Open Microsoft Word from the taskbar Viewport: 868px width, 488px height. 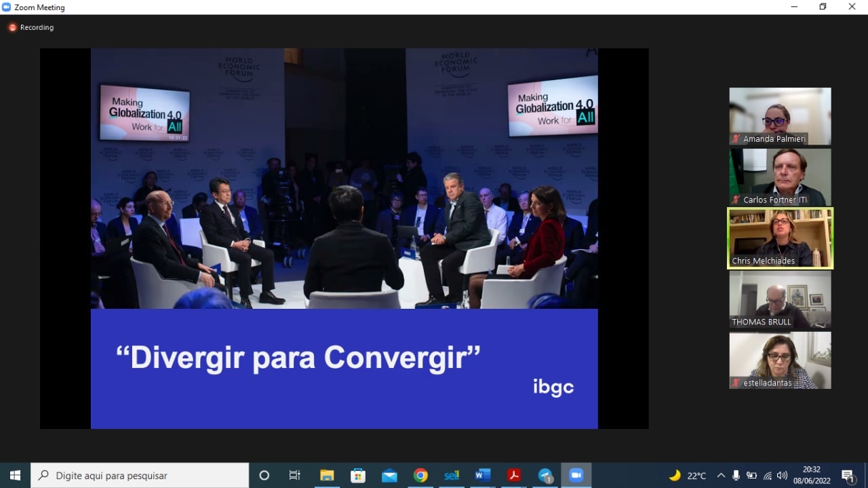[483, 475]
